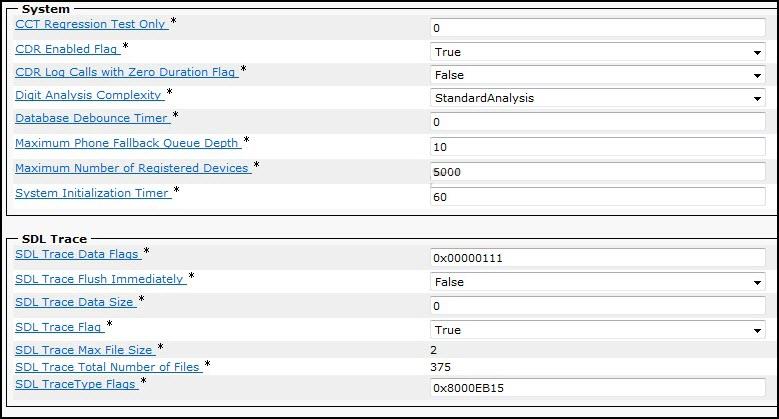Image resolution: width=779 pixels, height=419 pixels.
Task: Open the SDL Trace Flag dropdown
Action: tap(598, 330)
